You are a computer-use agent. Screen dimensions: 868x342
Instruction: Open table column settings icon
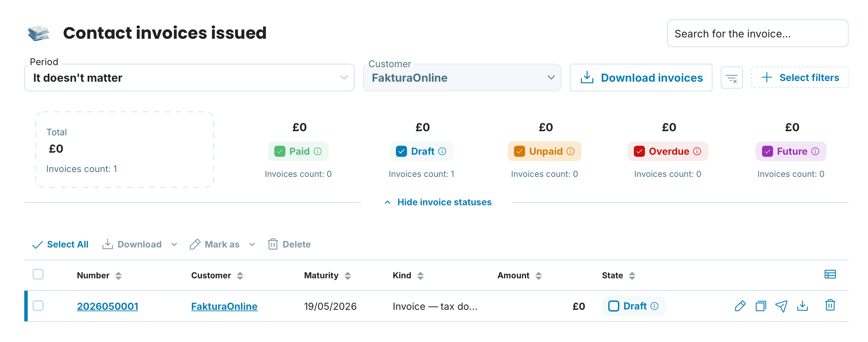pos(830,274)
